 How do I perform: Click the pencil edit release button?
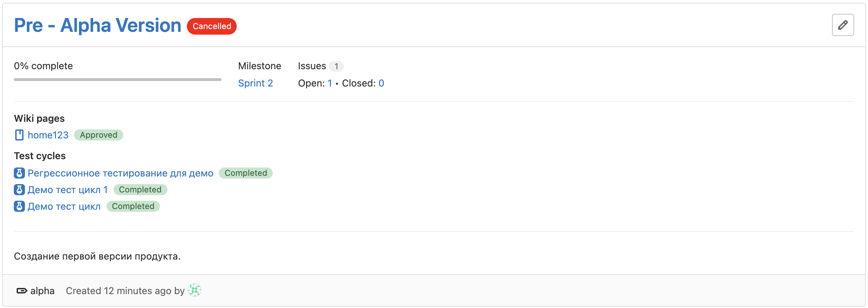coord(843,25)
